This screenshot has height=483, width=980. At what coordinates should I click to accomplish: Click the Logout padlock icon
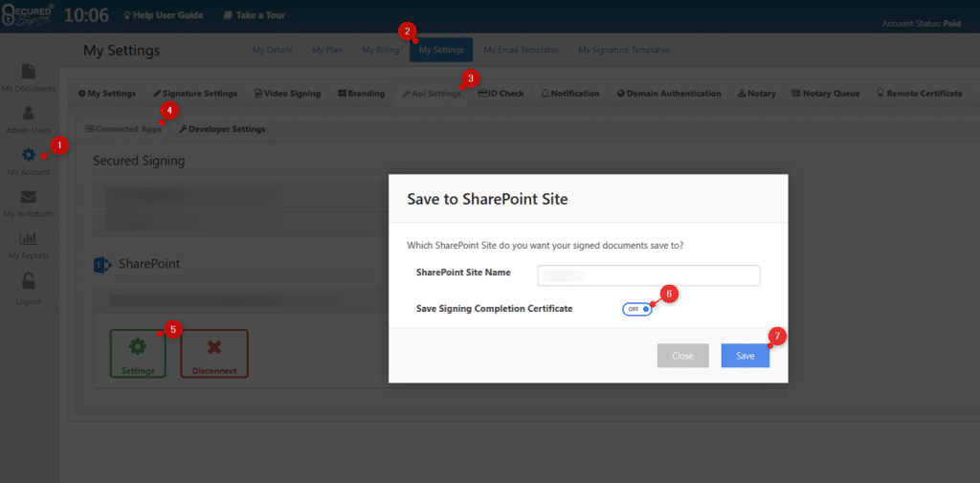28,281
